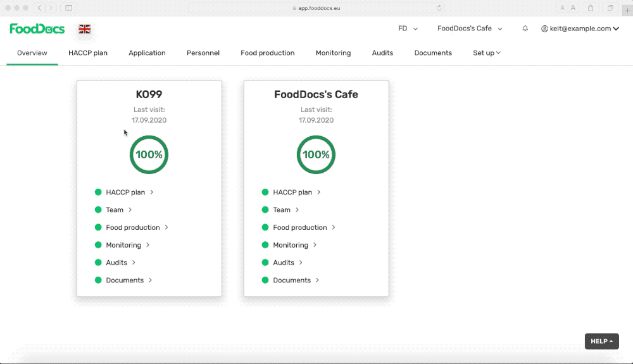633x364 pixels.
Task: Click the browser back arrow
Action: click(x=39, y=8)
